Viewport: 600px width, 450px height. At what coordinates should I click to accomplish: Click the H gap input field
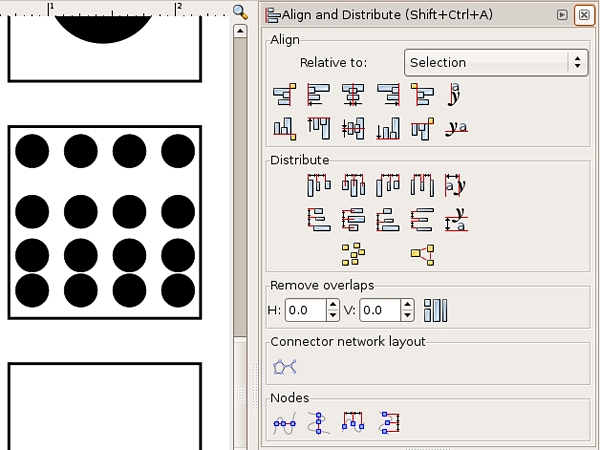[x=305, y=311]
